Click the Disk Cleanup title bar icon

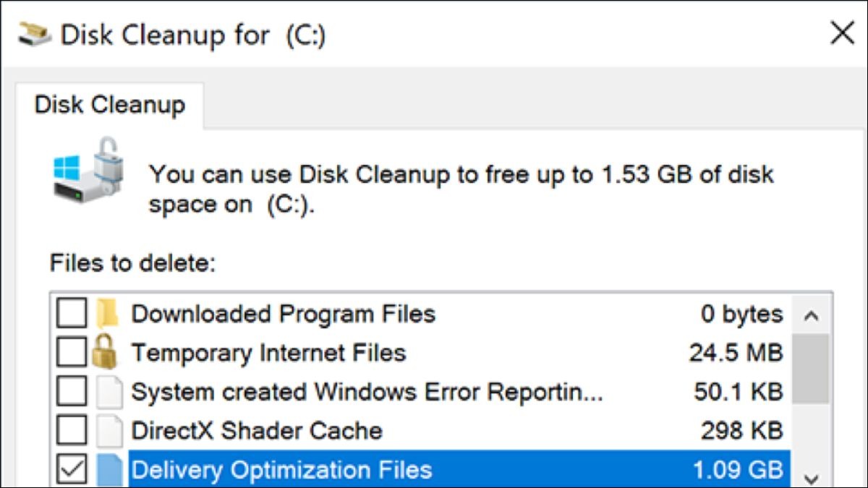(x=34, y=33)
